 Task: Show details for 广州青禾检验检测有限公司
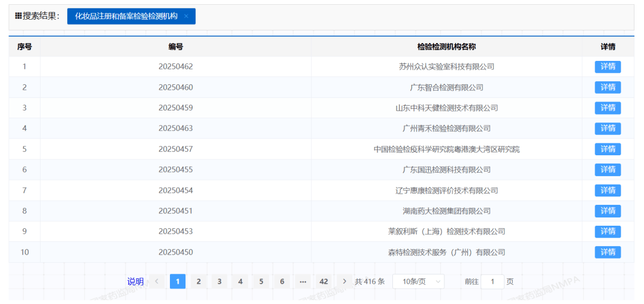[608, 128]
